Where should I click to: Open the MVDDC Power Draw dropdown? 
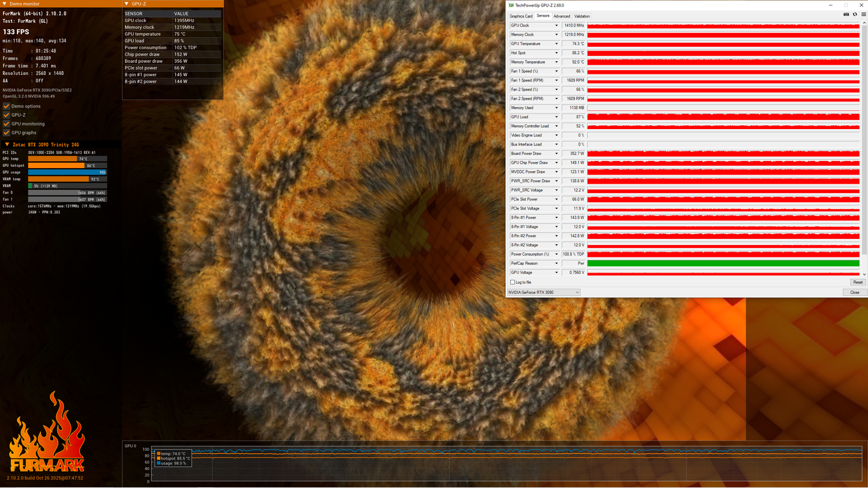click(x=556, y=172)
